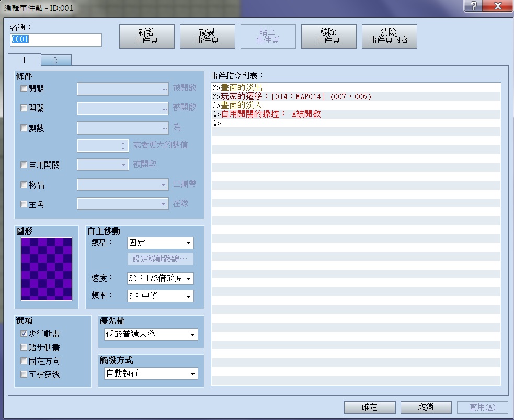Click 複製事件頁 button
This screenshot has height=420, width=514.
tap(207, 36)
